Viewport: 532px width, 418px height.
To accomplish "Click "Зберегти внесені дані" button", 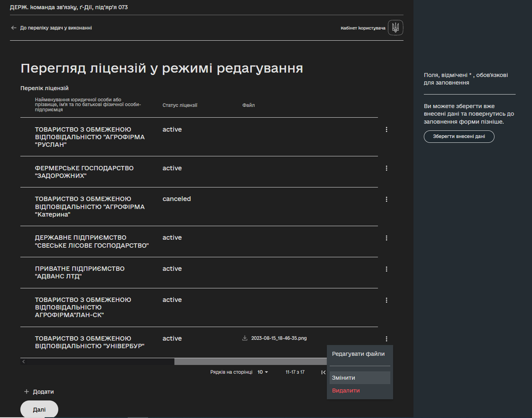I will pos(459,136).
